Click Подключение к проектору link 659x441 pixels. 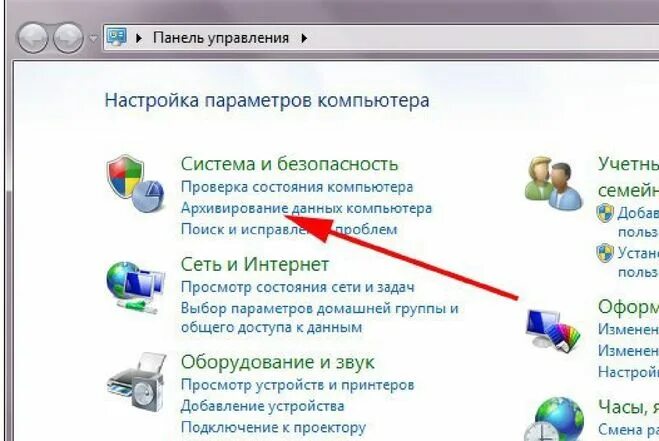(x=273, y=428)
